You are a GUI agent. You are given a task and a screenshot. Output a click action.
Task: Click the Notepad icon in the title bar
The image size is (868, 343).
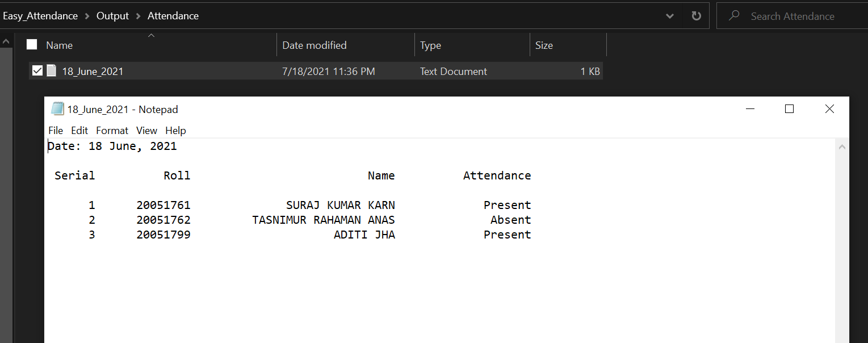pos(57,108)
